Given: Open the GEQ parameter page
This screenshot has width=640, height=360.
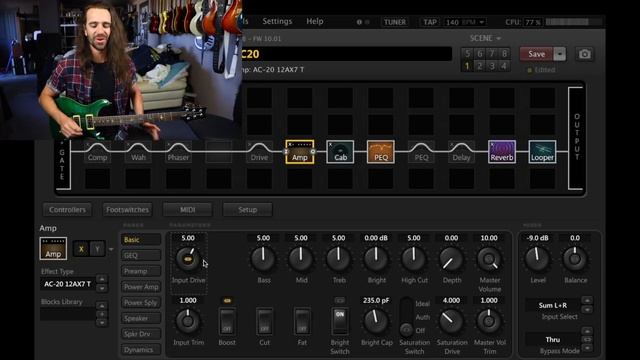Looking at the screenshot, I should coord(140,256).
